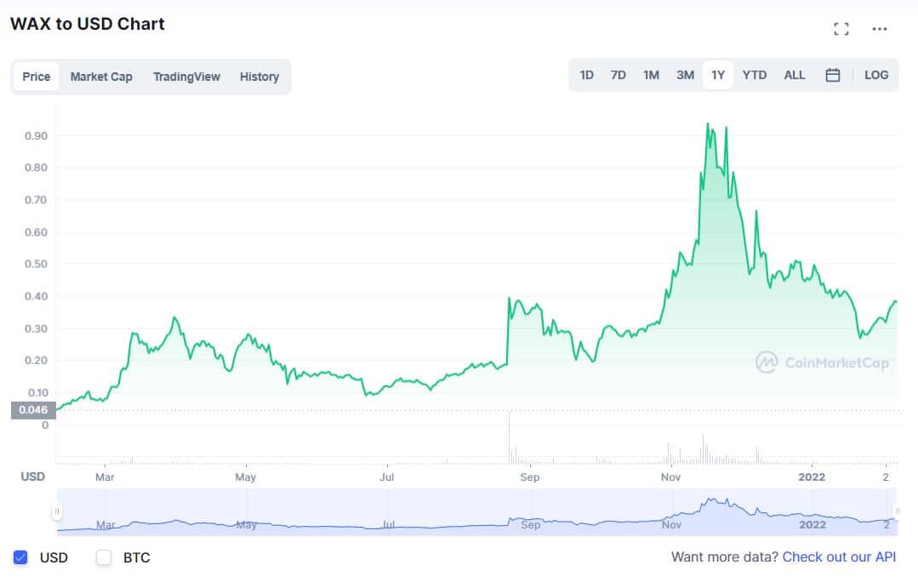Click the WAX to USD Chart heading
Viewport: 918px width, 588px height.
[x=88, y=24]
